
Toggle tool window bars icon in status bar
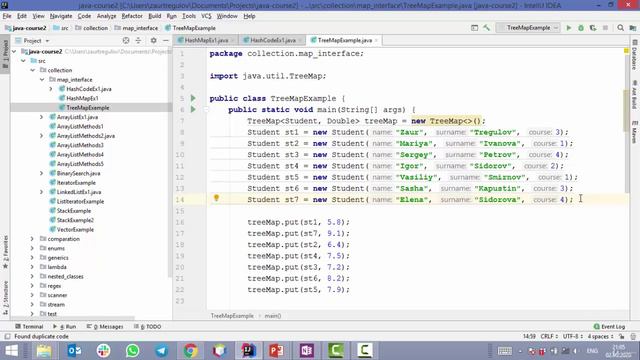[7, 337]
